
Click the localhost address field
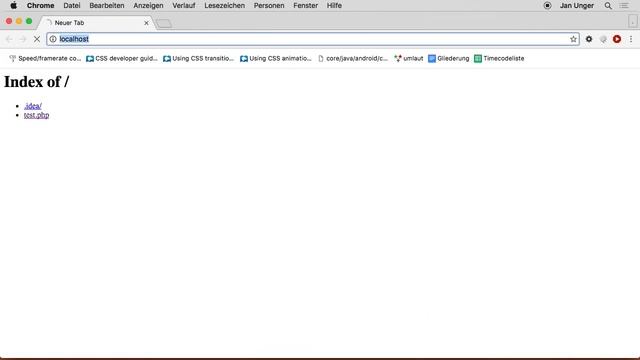[x=313, y=39]
